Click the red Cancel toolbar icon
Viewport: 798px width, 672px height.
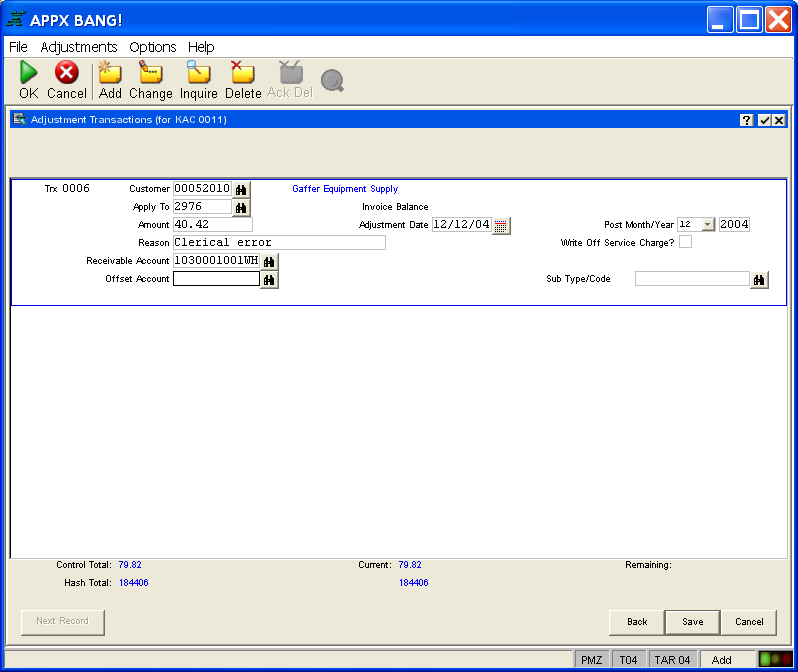67,74
